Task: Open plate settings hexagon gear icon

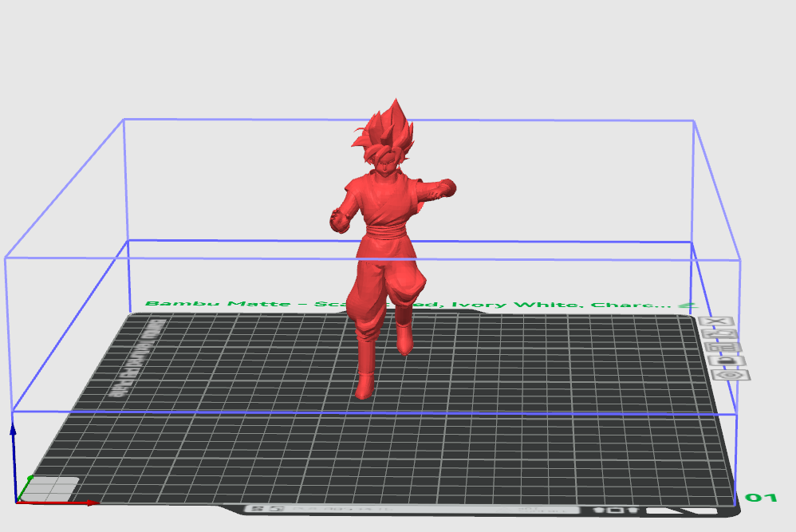Action: [731, 375]
